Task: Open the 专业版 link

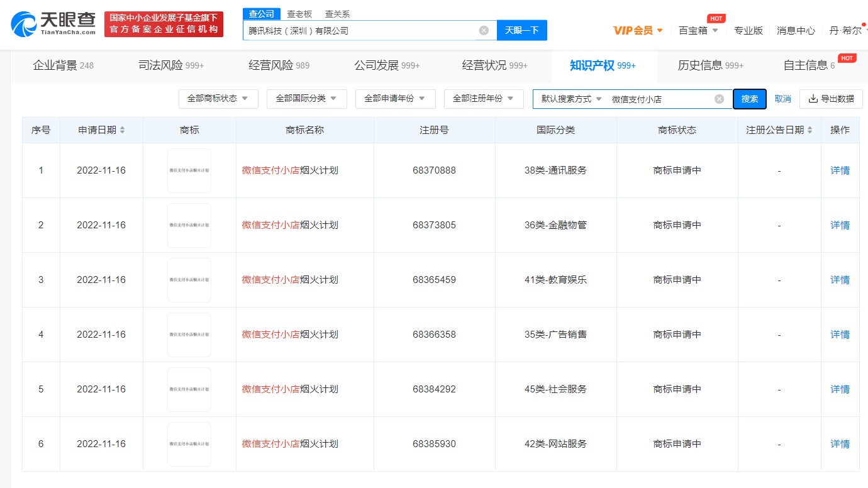Action: pos(748,30)
